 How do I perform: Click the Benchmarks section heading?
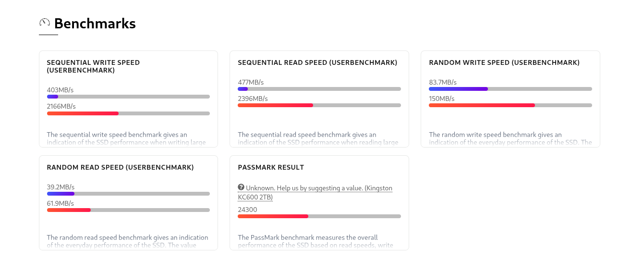click(95, 24)
